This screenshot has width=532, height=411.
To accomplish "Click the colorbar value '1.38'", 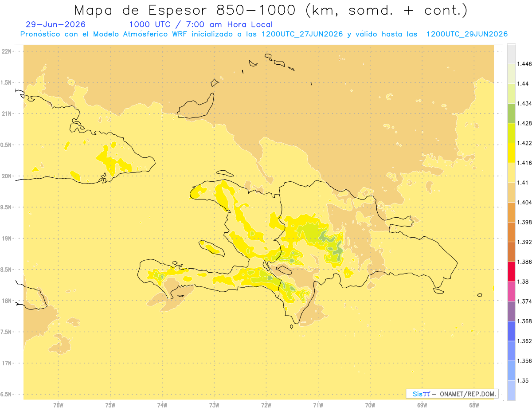I will [524, 282].
